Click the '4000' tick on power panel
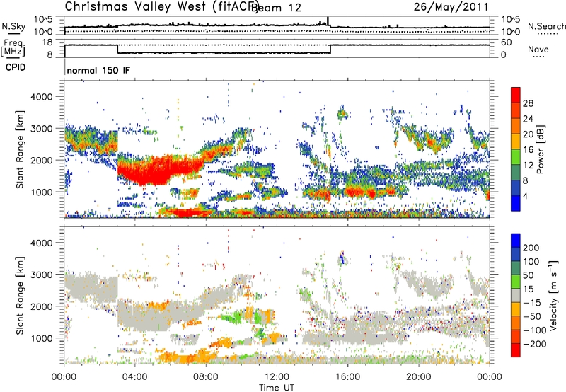The image size is (566, 392). pyautogui.click(x=41, y=97)
